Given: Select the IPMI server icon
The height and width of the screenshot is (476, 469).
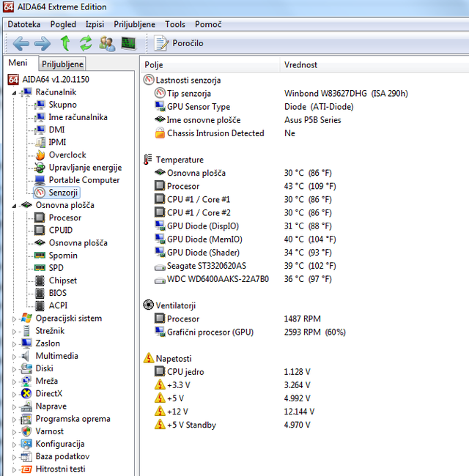Looking at the screenshot, I should 40,142.
